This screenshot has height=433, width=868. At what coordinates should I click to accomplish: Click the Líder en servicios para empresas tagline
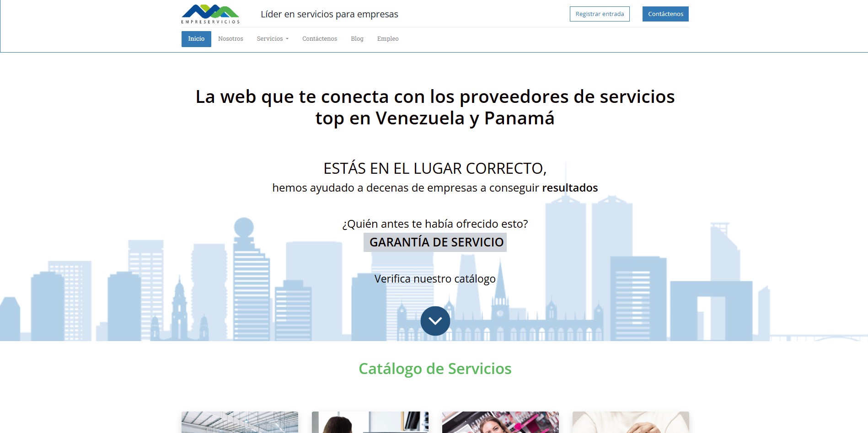329,14
